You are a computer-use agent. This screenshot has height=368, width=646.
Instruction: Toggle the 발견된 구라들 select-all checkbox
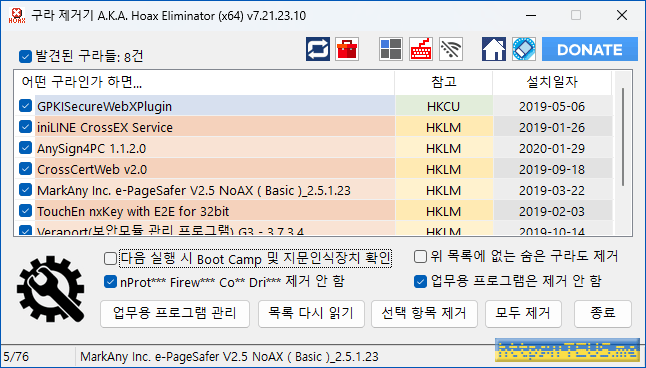tap(25, 56)
